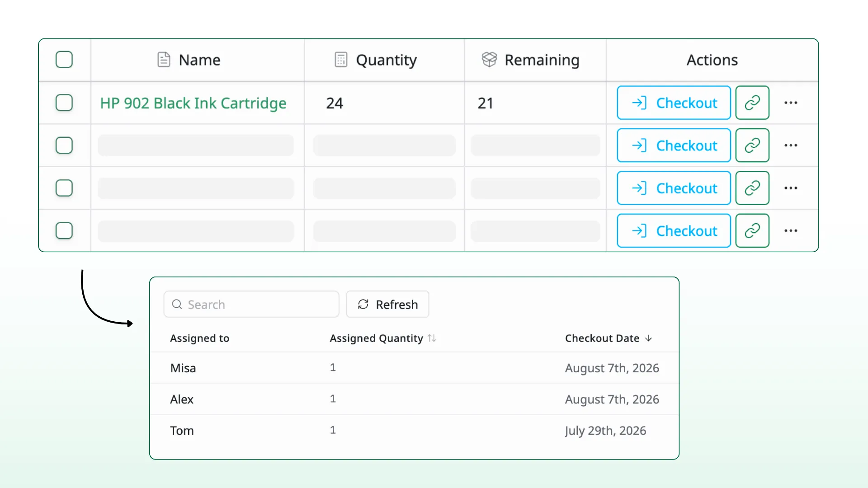Refresh the checkout assignments list
The image size is (868, 488).
[x=387, y=305]
